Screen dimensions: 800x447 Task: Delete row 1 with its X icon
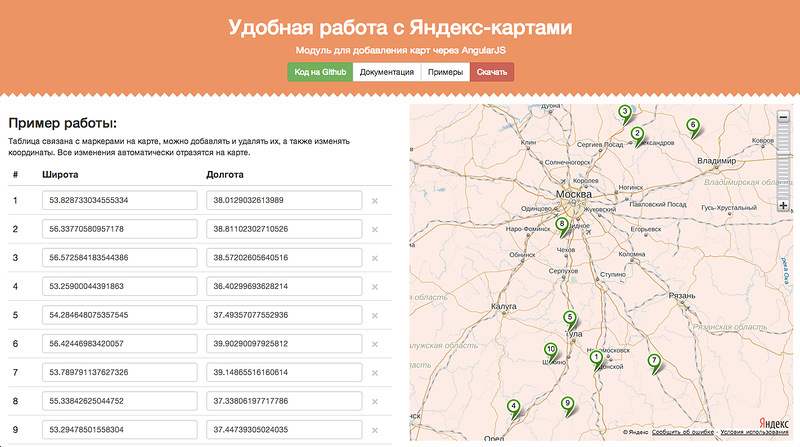pyautogui.click(x=374, y=201)
